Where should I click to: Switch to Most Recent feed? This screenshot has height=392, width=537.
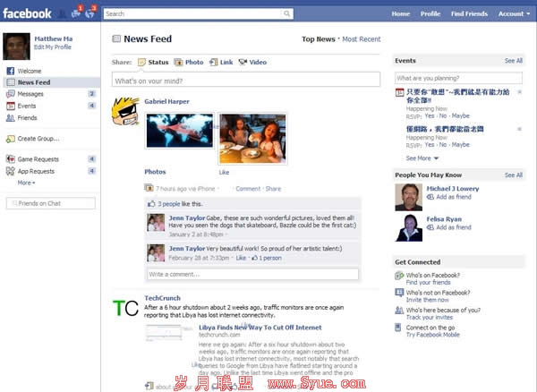[x=362, y=39]
